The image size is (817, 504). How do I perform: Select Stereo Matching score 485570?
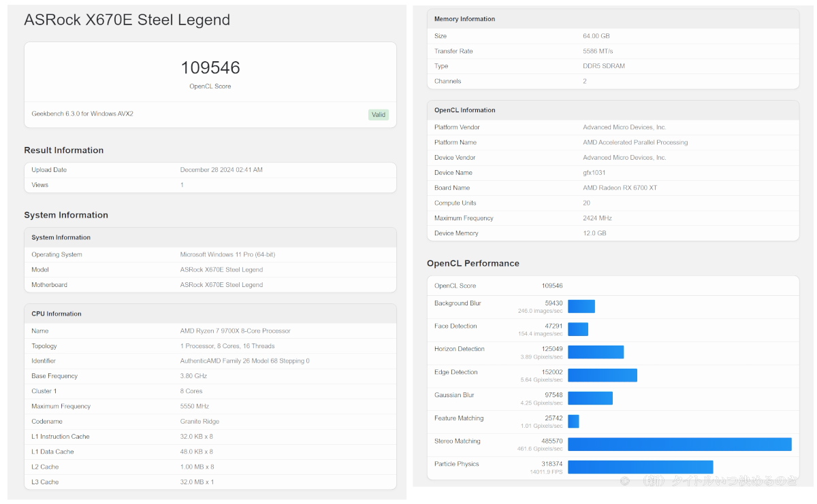(552, 441)
